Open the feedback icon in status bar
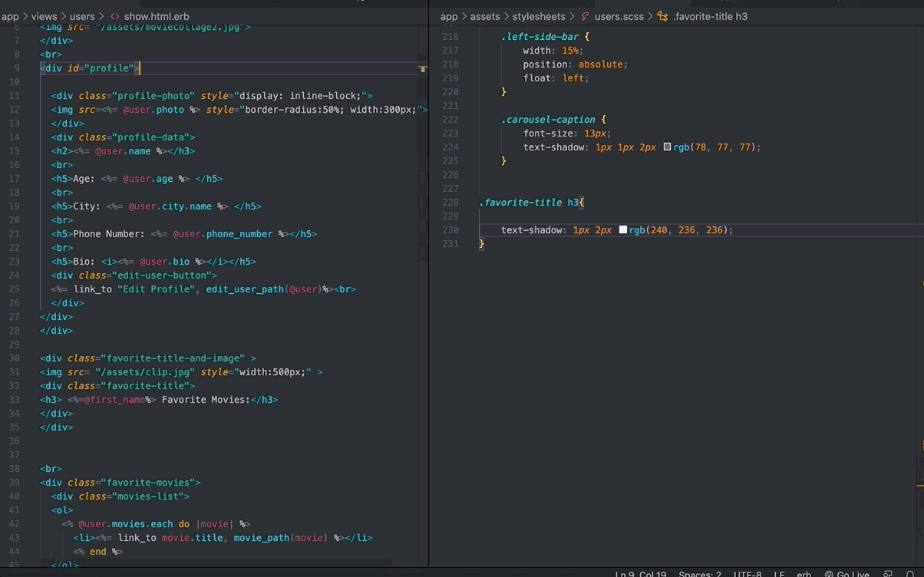This screenshot has width=924, height=577. [888, 573]
